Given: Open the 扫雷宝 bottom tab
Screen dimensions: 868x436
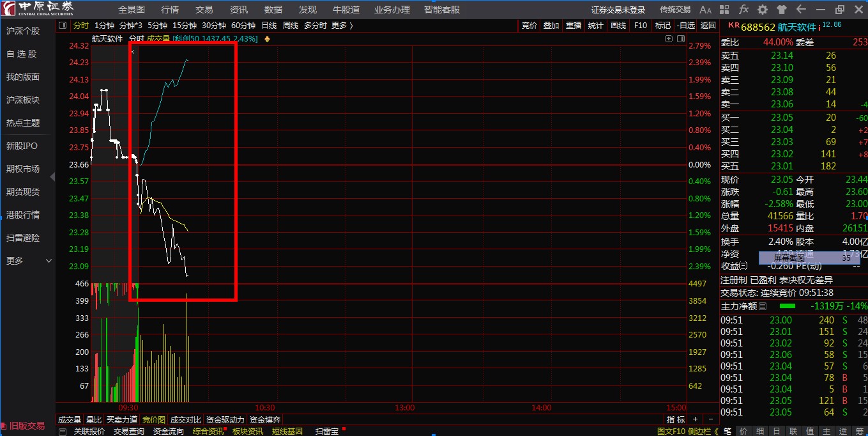Looking at the screenshot, I should point(328,432).
